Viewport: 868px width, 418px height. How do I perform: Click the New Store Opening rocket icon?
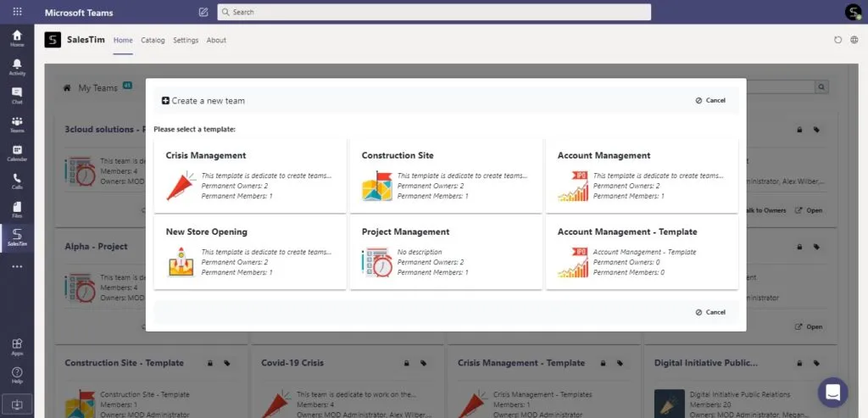(x=181, y=262)
